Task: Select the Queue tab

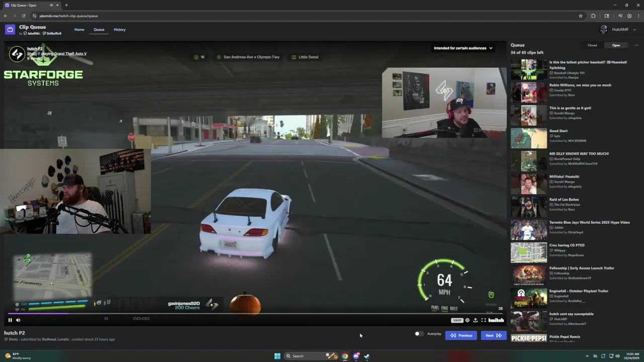Action: pyautogui.click(x=99, y=30)
